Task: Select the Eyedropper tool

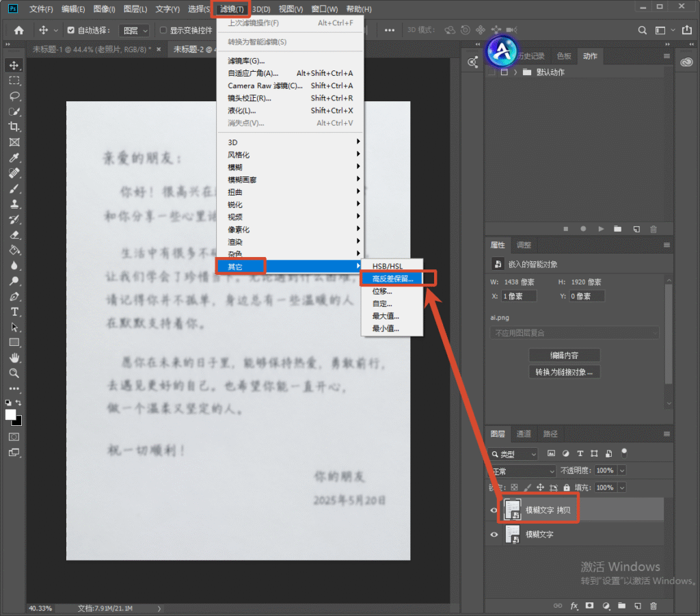Action: (14, 157)
